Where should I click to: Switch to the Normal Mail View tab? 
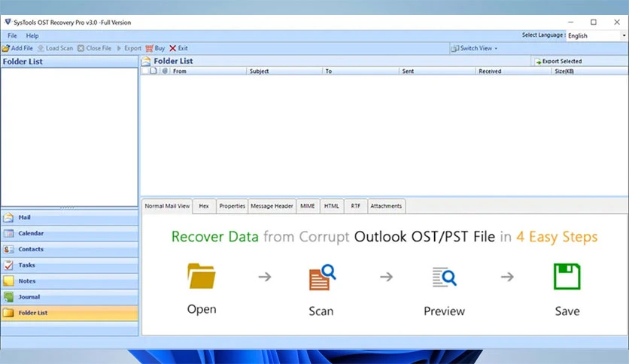tap(167, 206)
